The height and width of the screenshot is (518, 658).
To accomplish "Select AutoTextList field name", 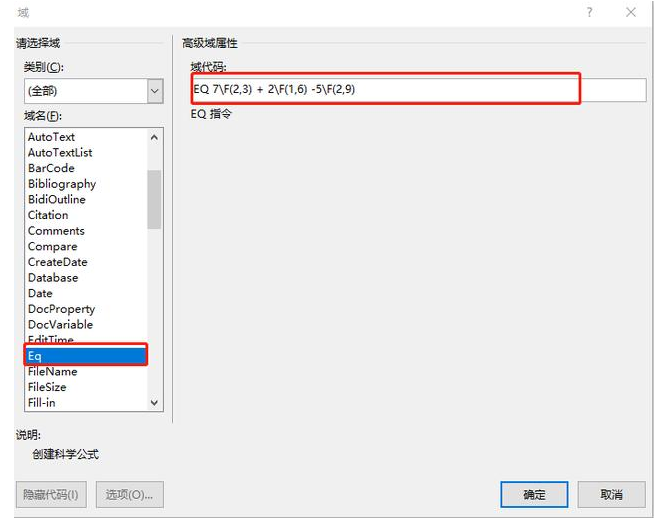I will [60, 153].
